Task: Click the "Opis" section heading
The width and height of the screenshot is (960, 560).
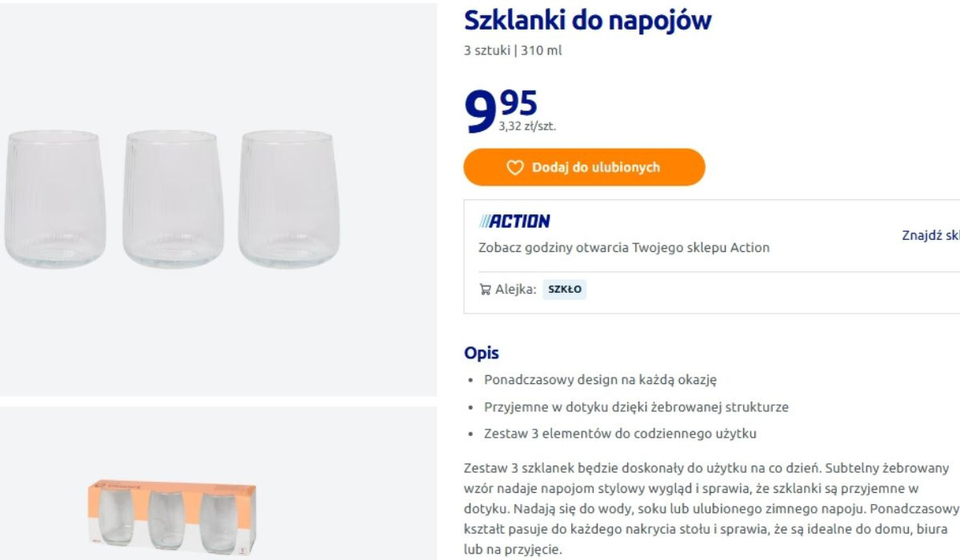Action: (482, 353)
